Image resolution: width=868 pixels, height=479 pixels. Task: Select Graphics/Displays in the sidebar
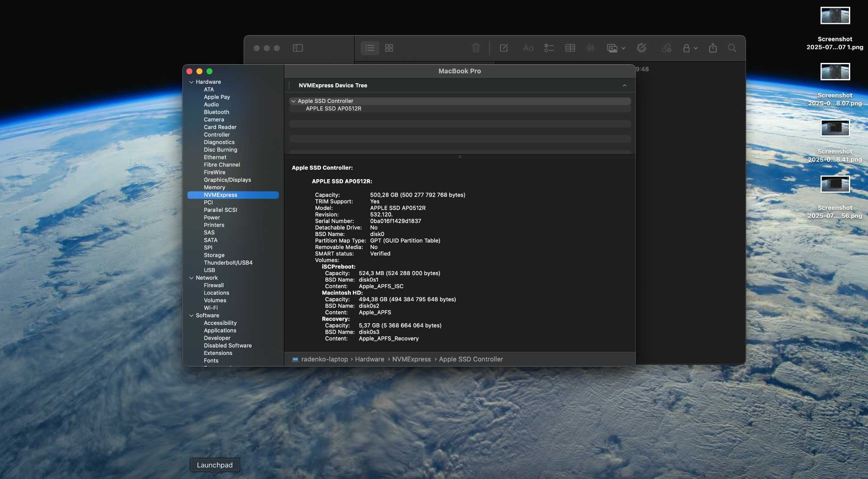click(227, 180)
